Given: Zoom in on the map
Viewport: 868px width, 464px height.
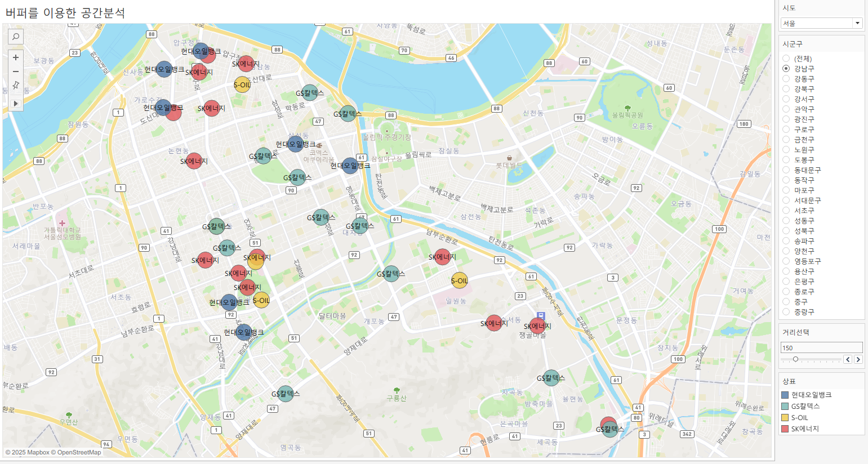Looking at the screenshot, I should [16, 57].
